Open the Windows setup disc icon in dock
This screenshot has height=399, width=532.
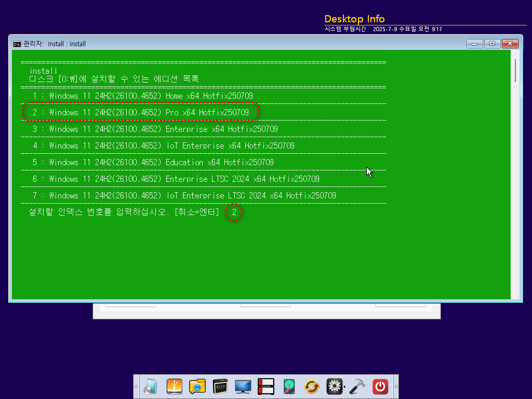[151, 387]
